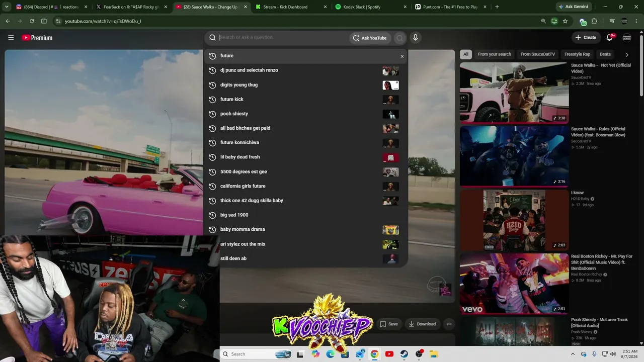
Task: Open the YouTube account avatar menu
Action: pos(627,38)
